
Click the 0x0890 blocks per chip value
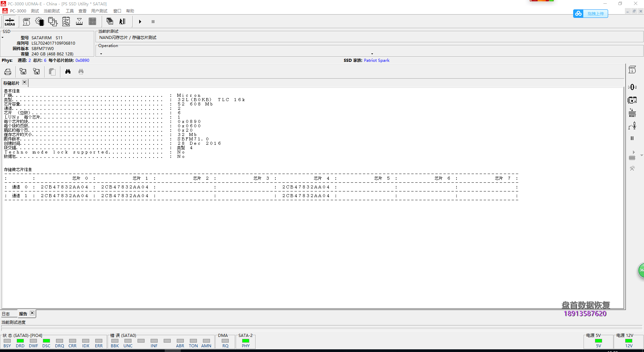[x=83, y=60]
